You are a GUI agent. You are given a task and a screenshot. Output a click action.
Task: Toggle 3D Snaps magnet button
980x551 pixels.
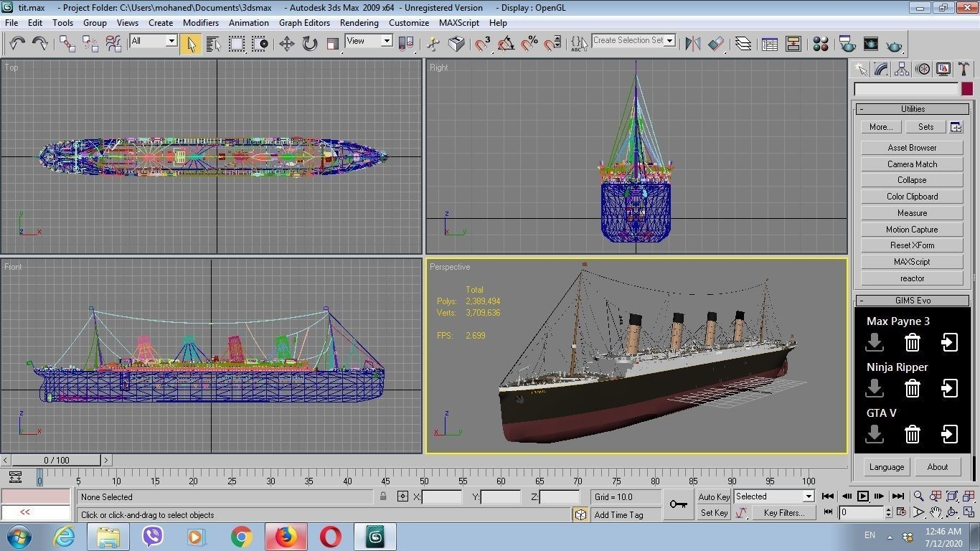483,44
